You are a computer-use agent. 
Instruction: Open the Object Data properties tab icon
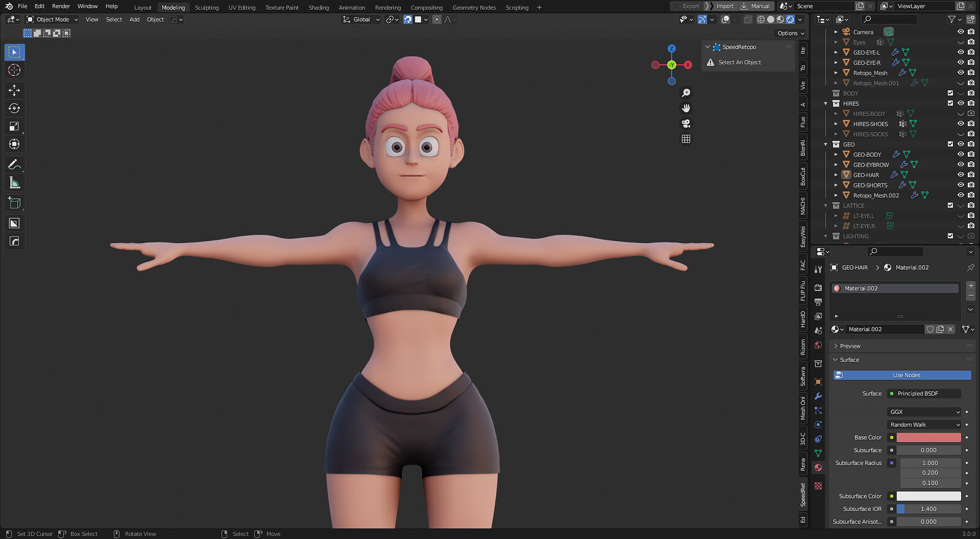[x=818, y=453]
